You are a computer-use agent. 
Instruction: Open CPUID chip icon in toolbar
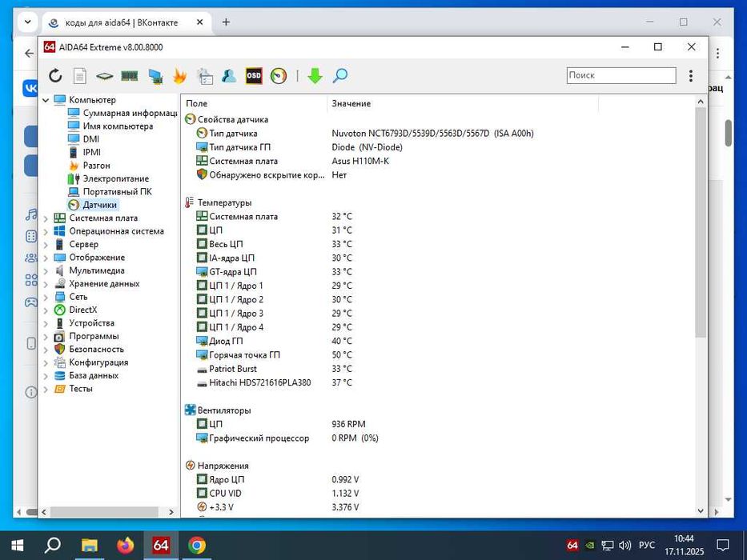click(x=104, y=76)
